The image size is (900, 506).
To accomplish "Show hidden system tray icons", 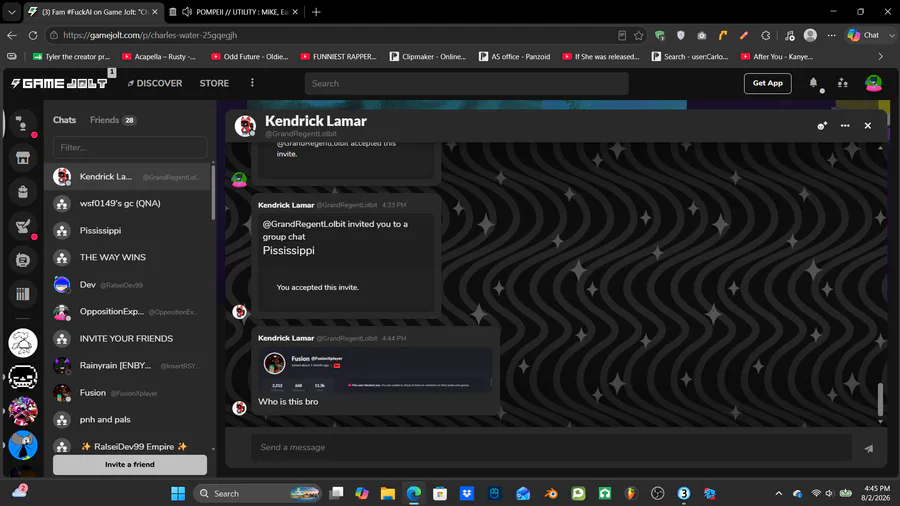I will pos(778,493).
